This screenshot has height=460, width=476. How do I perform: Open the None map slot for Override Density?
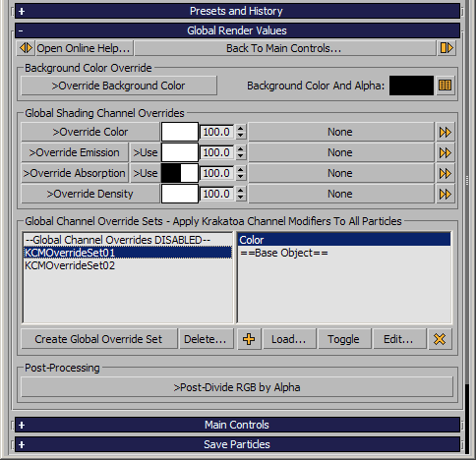tap(341, 194)
